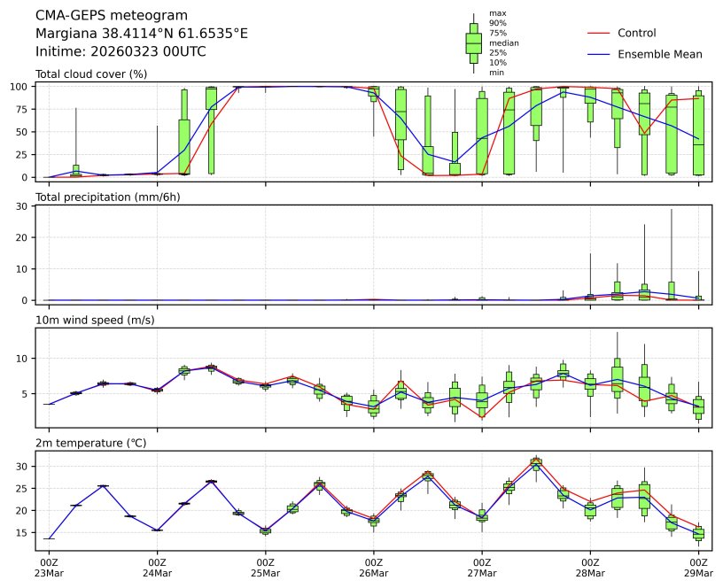Click the 90% percentile legend label

click(x=498, y=23)
